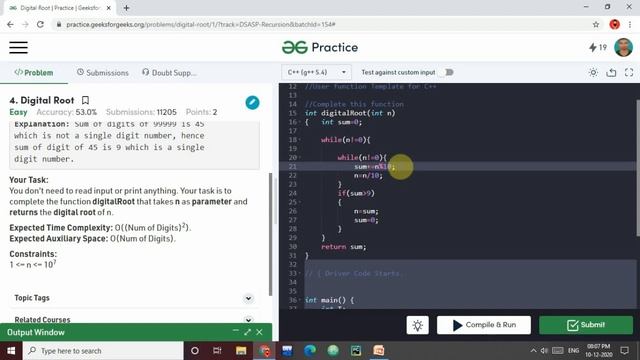Close the Output Window panel

click(259, 332)
